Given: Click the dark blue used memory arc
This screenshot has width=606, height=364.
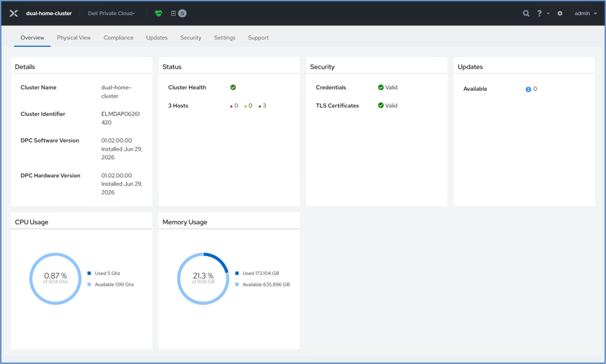Looking at the screenshot, I should 220,260.
